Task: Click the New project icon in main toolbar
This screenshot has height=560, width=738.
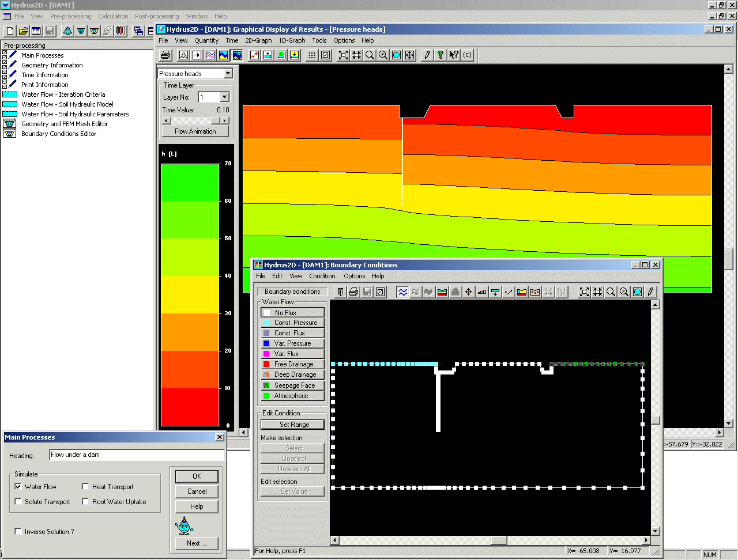Action: point(10,31)
